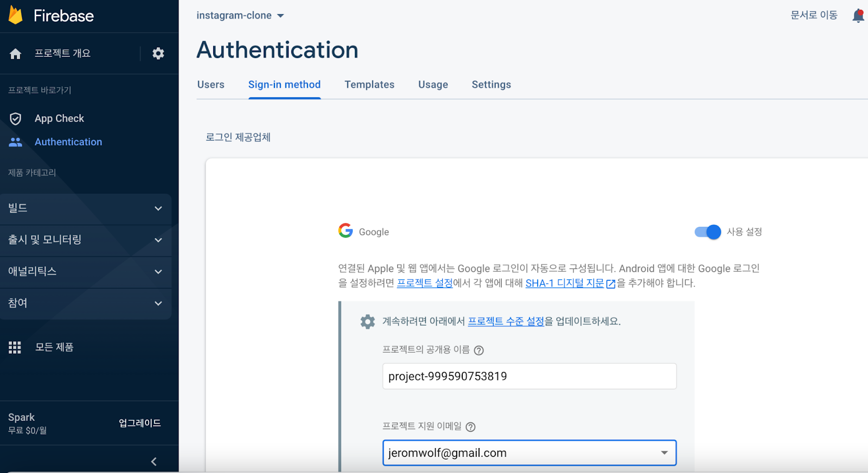Collapse the sidebar with the chevron

[154, 462]
